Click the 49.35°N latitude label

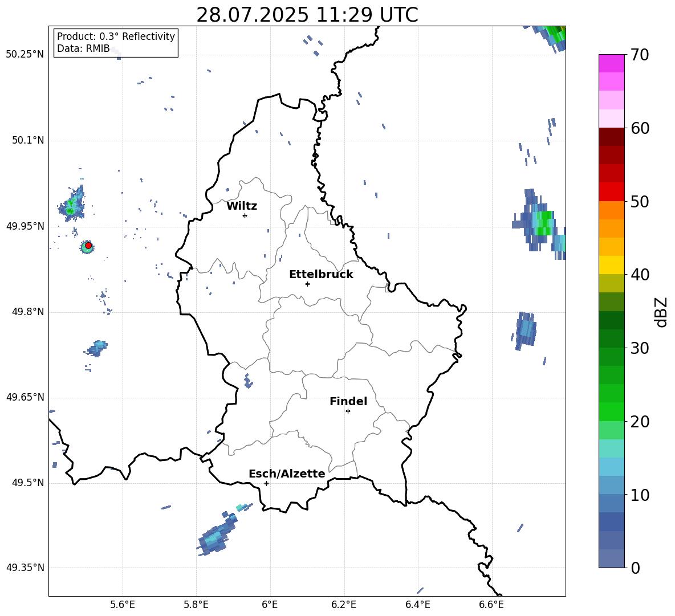click(25, 568)
